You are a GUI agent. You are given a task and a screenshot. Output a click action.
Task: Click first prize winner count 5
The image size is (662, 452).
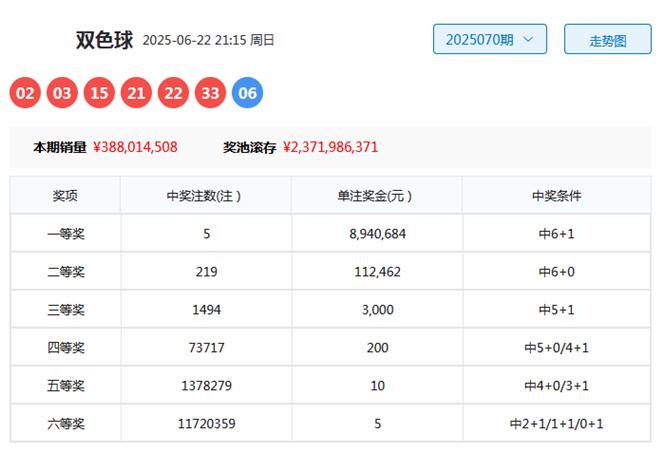[x=206, y=233]
